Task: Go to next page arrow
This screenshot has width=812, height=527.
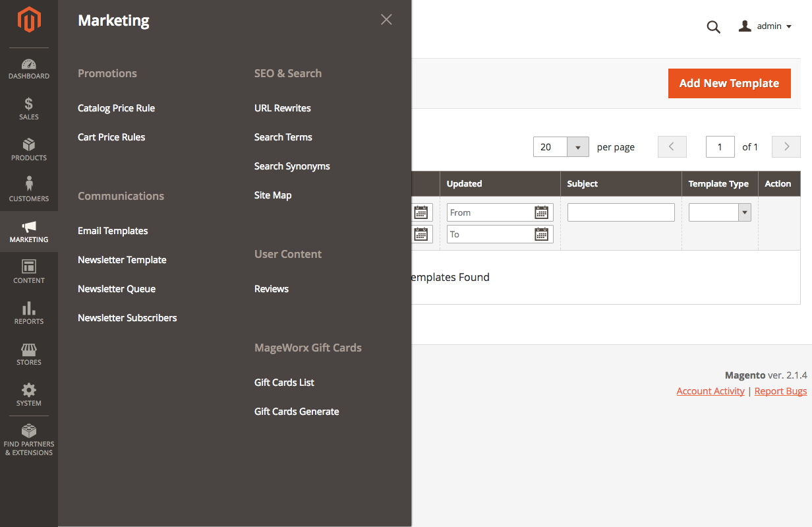Action: click(x=786, y=146)
